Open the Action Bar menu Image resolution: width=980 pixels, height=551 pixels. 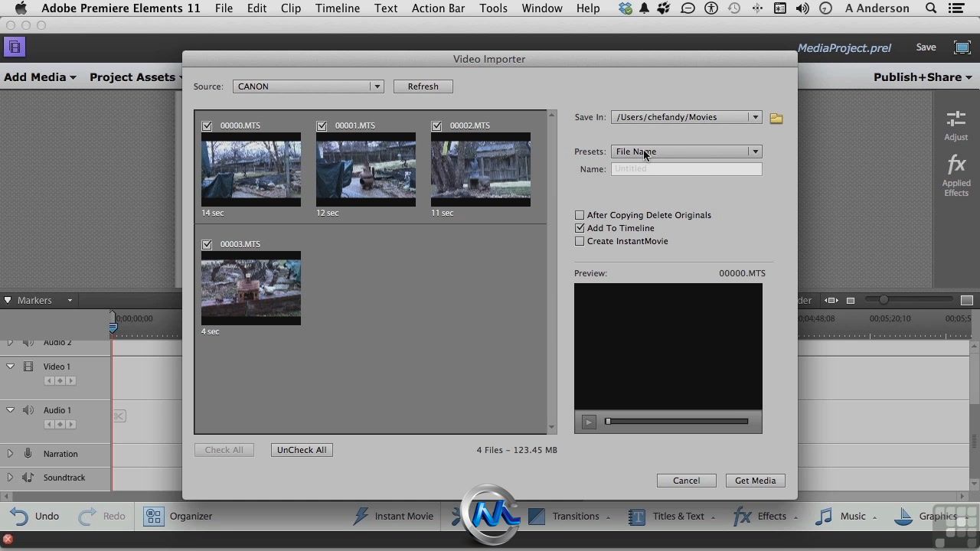point(438,8)
